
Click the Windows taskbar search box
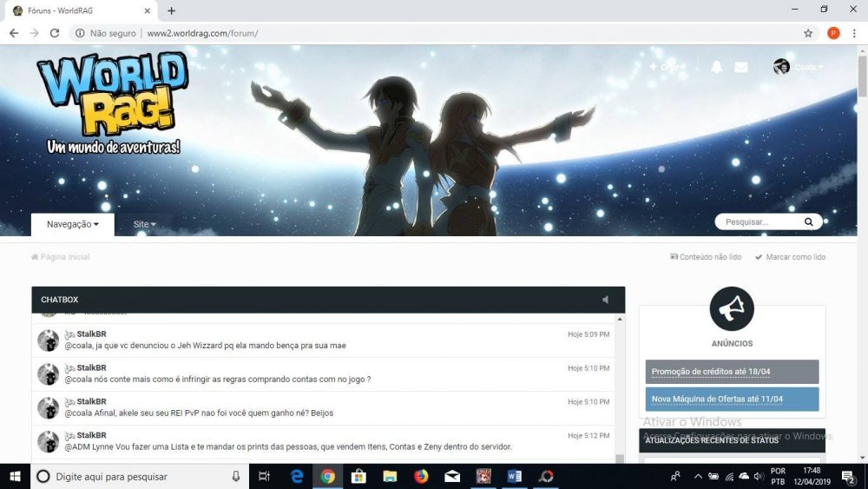click(x=140, y=476)
